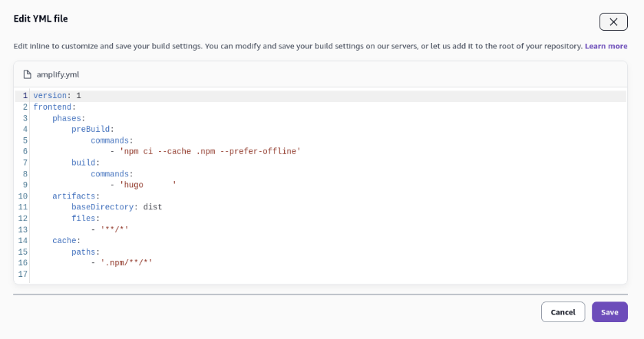Click line number 17 in gutter
The image size is (644, 339).
tap(23, 274)
